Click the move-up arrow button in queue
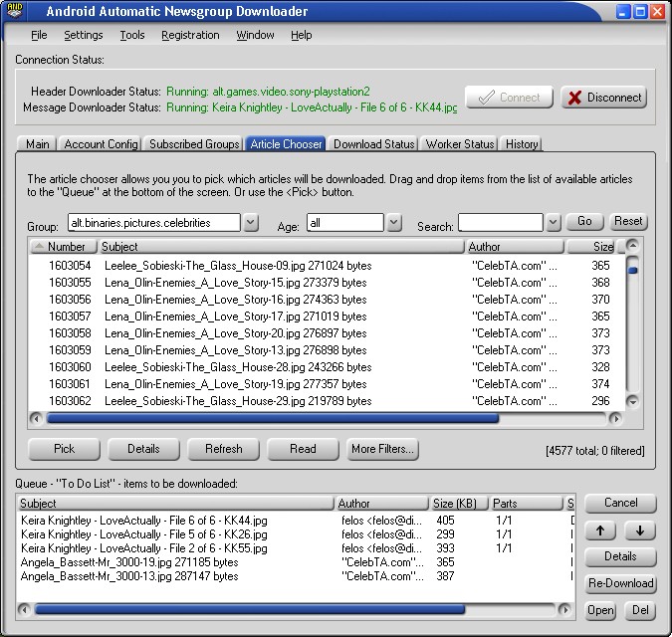672x637 pixels. click(601, 531)
